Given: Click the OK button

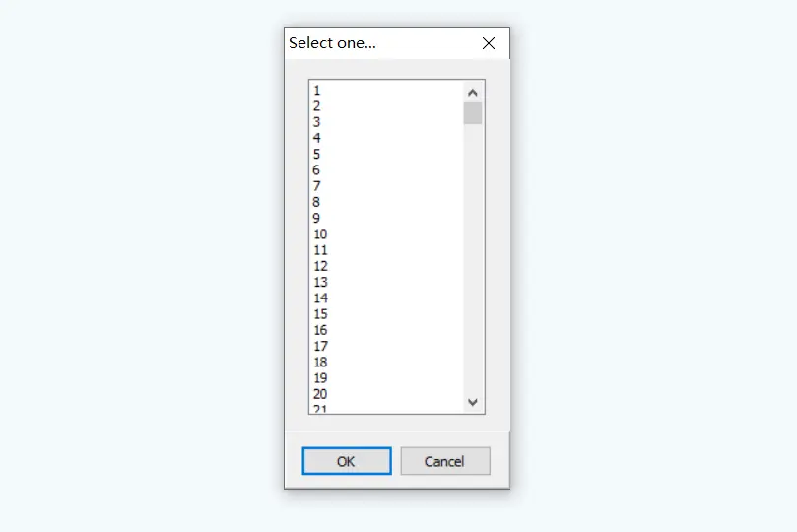Looking at the screenshot, I should click(x=346, y=461).
